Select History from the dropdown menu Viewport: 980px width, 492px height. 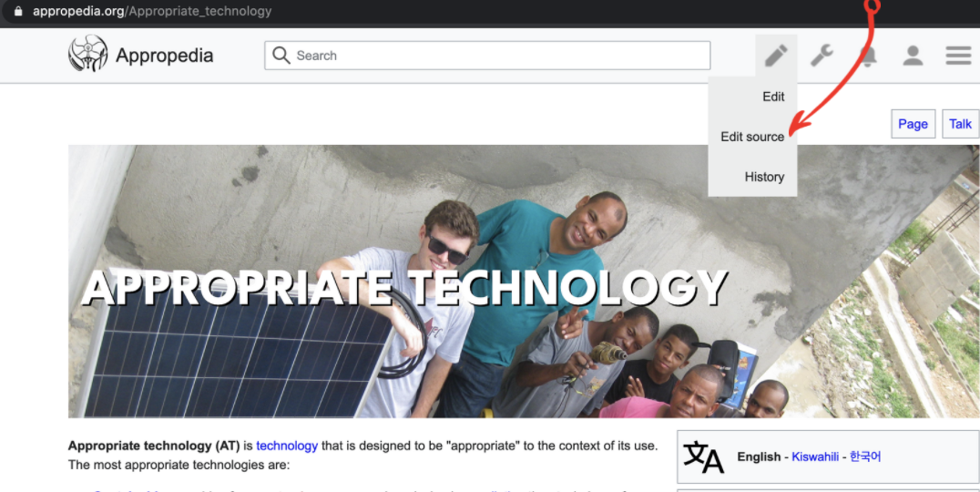click(x=764, y=177)
